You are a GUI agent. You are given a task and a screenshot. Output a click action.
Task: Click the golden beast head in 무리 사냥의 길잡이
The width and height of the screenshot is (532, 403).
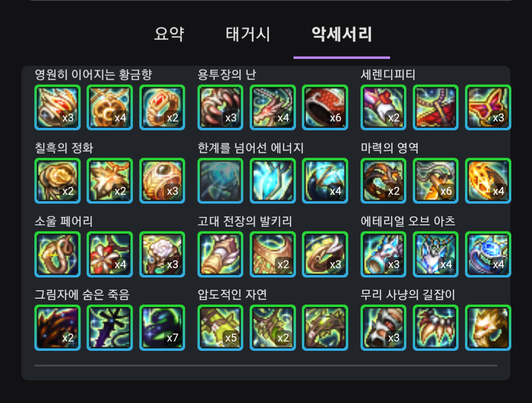click(x=488, y=327)
